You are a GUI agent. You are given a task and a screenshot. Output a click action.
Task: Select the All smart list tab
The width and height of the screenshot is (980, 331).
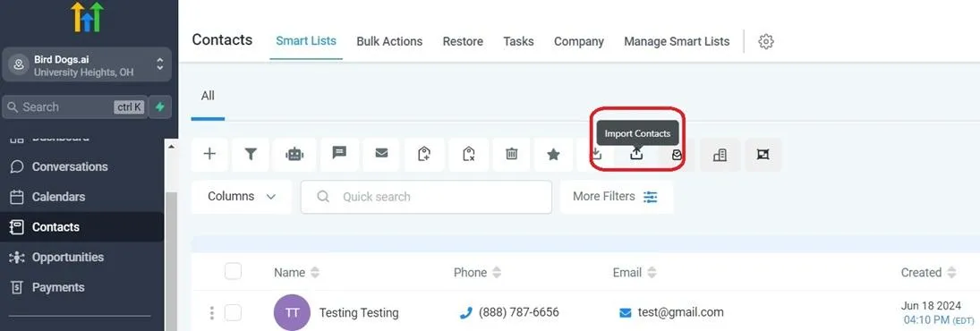208,96
